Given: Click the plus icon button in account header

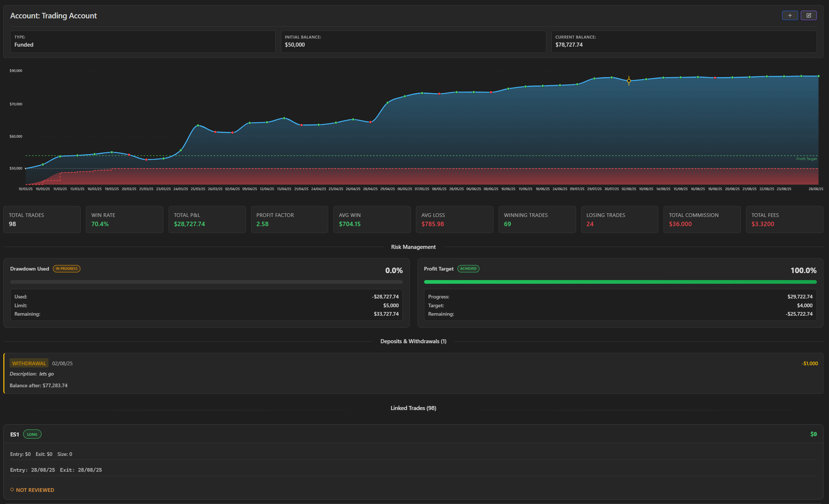Looking at the screenshot, I should 790,15.
